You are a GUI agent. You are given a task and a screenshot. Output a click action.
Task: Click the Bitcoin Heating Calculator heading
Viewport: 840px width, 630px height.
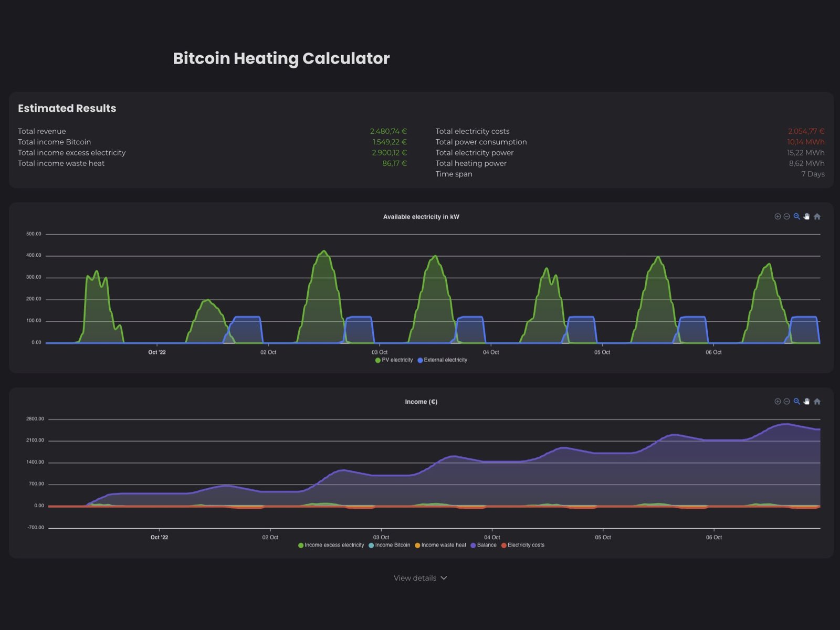[281, 58]
